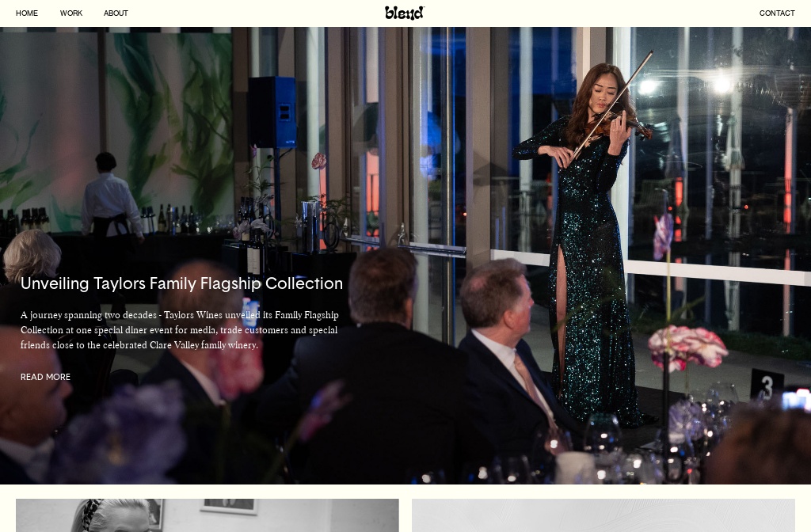Click the blurred purple flower in foreground
This screenshot has width=811, height=532.
(120, 435)
